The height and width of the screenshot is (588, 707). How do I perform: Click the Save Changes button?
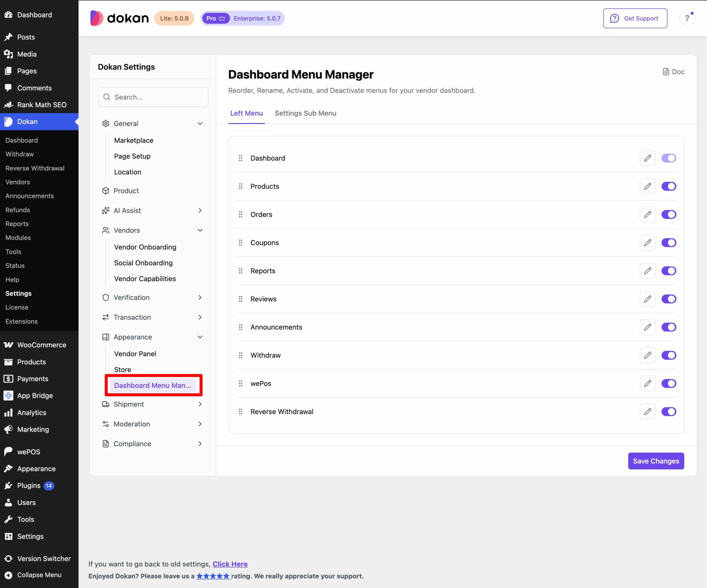click(x=656, y=461)
